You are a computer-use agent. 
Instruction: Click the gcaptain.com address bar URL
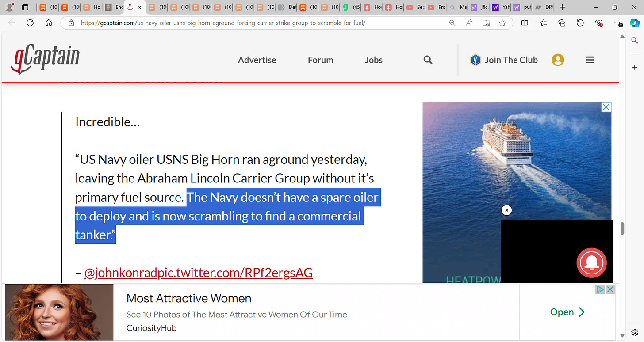223,23
